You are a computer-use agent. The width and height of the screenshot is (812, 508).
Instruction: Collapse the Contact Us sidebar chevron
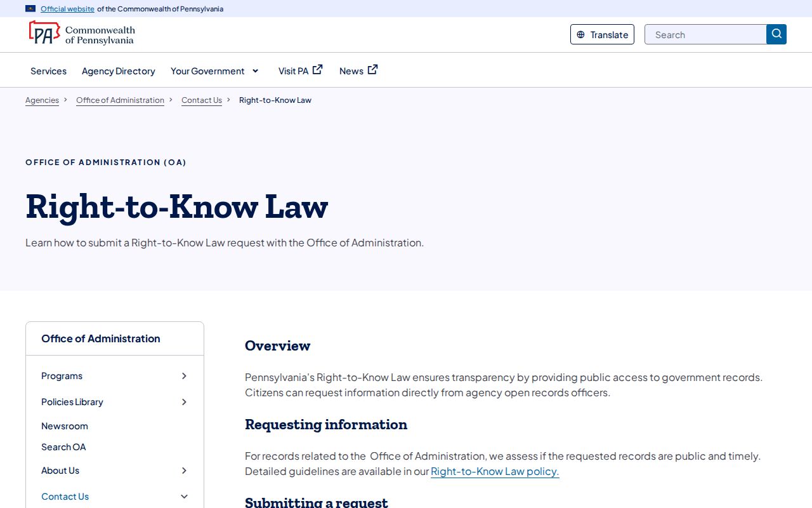pos(184,497)
